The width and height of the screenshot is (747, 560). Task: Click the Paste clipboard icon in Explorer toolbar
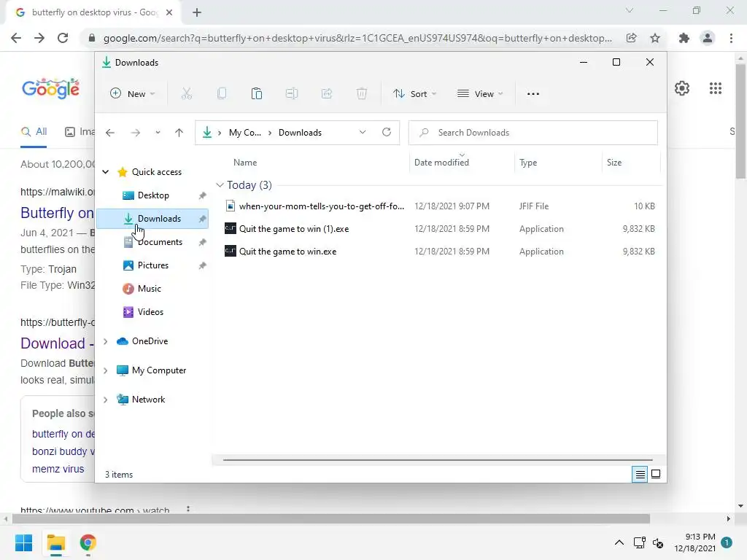(256, 94)
